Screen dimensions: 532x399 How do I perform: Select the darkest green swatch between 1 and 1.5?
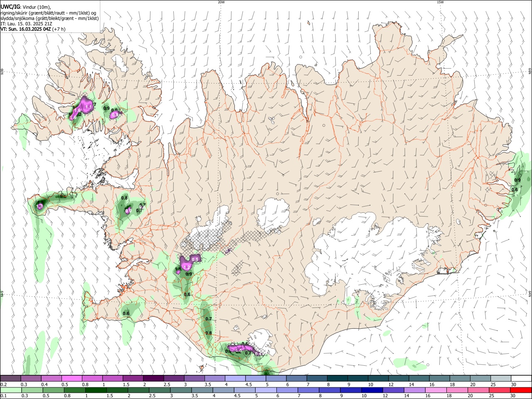click(96, 390)
